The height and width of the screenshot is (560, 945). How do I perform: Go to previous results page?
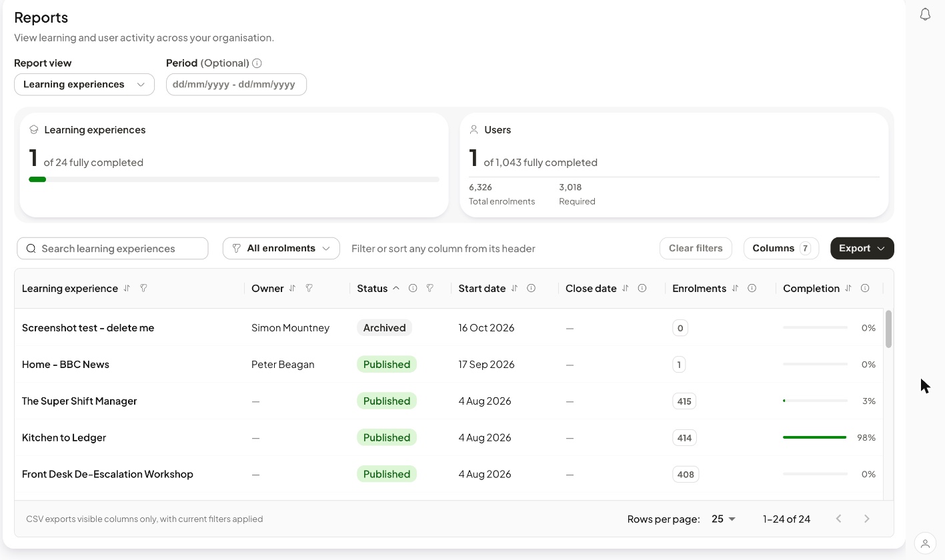click(x=839, y=519)
